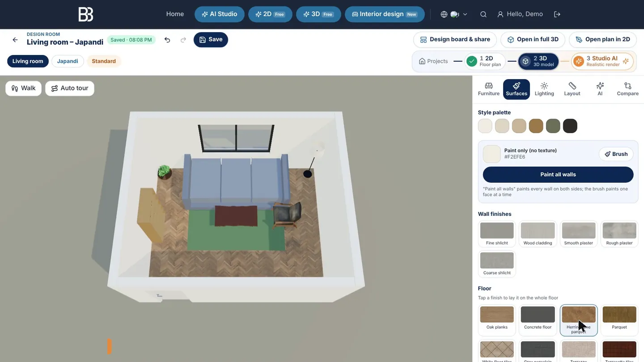This screenshot has width=644, height=362.
Task: Save the design room
Action: click(x=211, y=40)
